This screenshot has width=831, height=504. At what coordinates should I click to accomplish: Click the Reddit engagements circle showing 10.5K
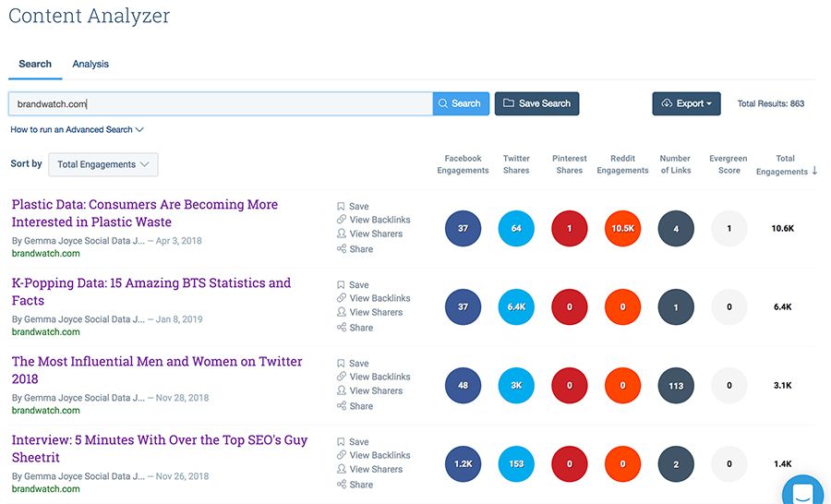[x=622, y=229]
